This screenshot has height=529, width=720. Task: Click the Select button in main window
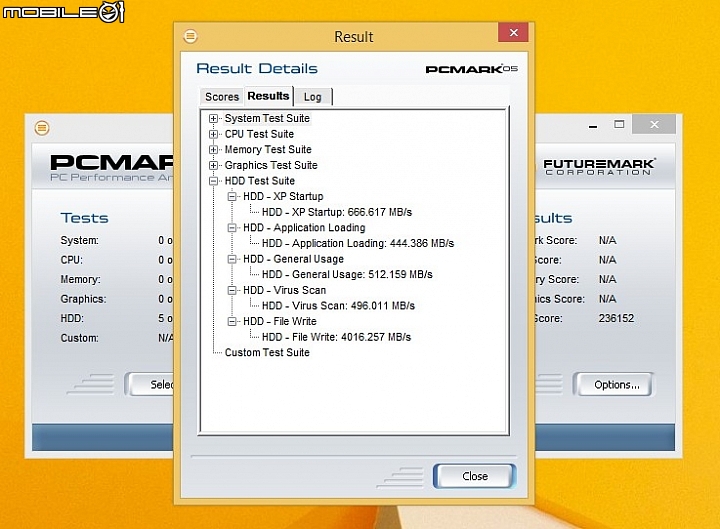point(151,385)
